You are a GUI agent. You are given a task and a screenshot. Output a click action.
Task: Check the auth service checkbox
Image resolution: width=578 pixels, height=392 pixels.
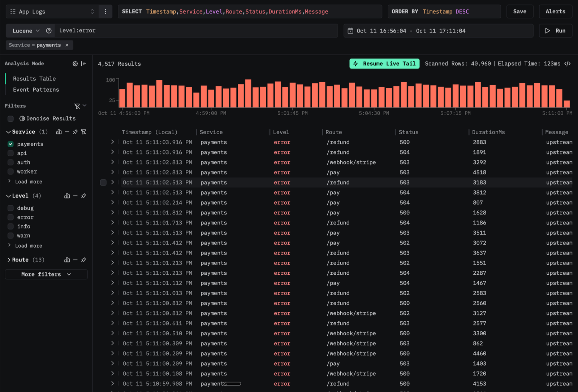pos(10,162)
